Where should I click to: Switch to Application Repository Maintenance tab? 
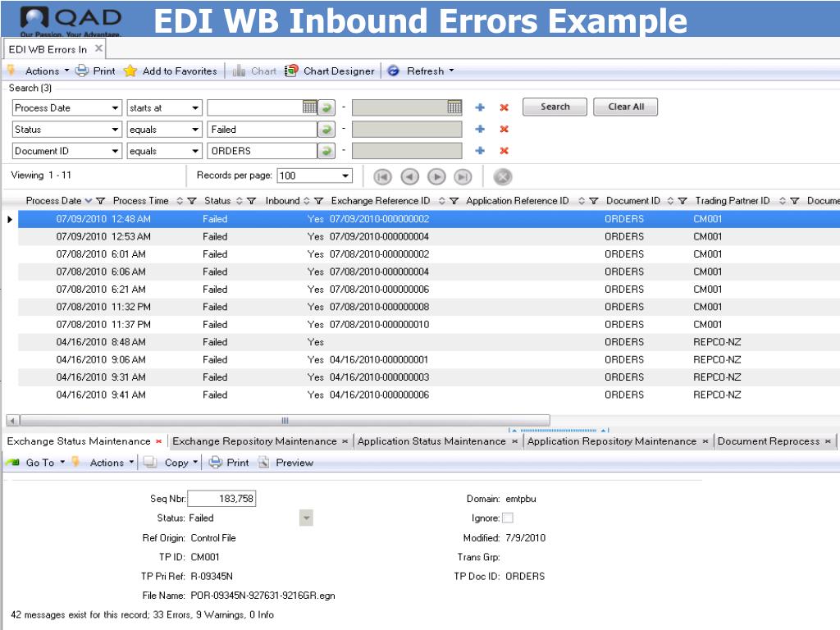coord(612,441)
